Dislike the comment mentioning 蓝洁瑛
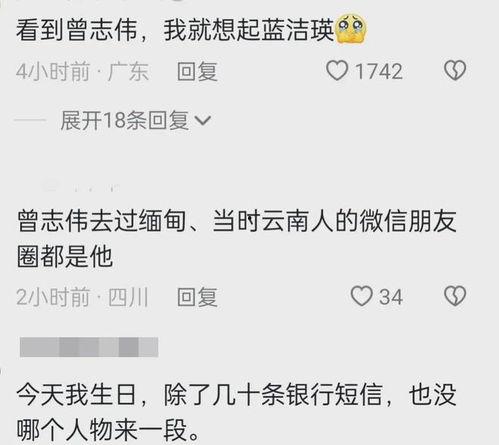Screen dimensions: 499x445 455,70
